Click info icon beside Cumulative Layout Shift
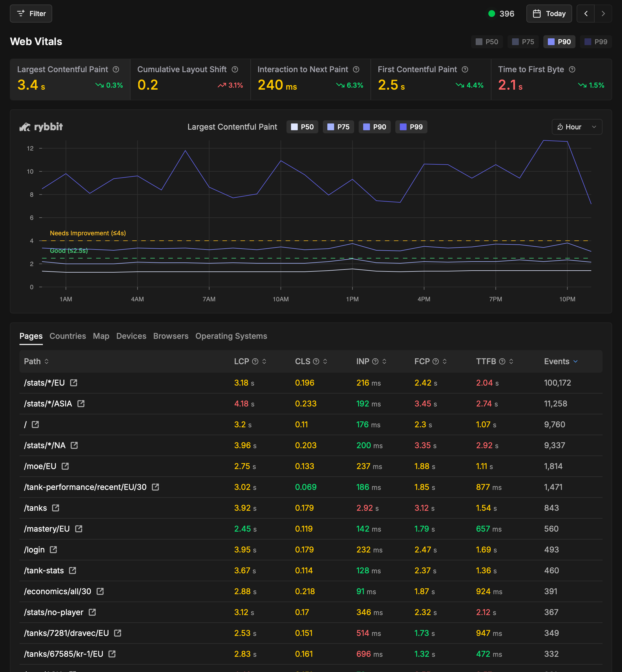 [235, 69]
